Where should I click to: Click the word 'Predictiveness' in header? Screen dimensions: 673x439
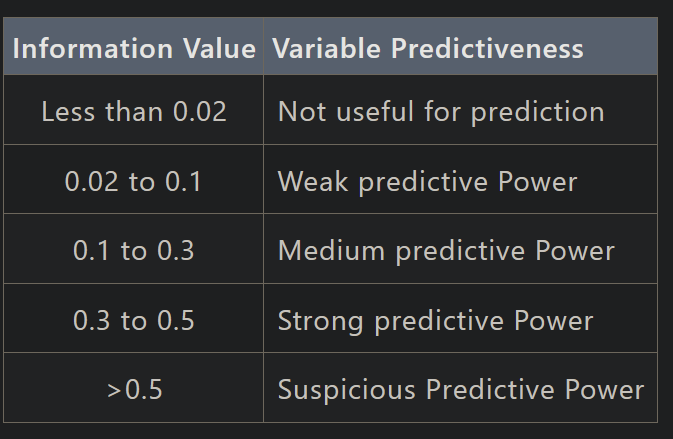point(487,48)
